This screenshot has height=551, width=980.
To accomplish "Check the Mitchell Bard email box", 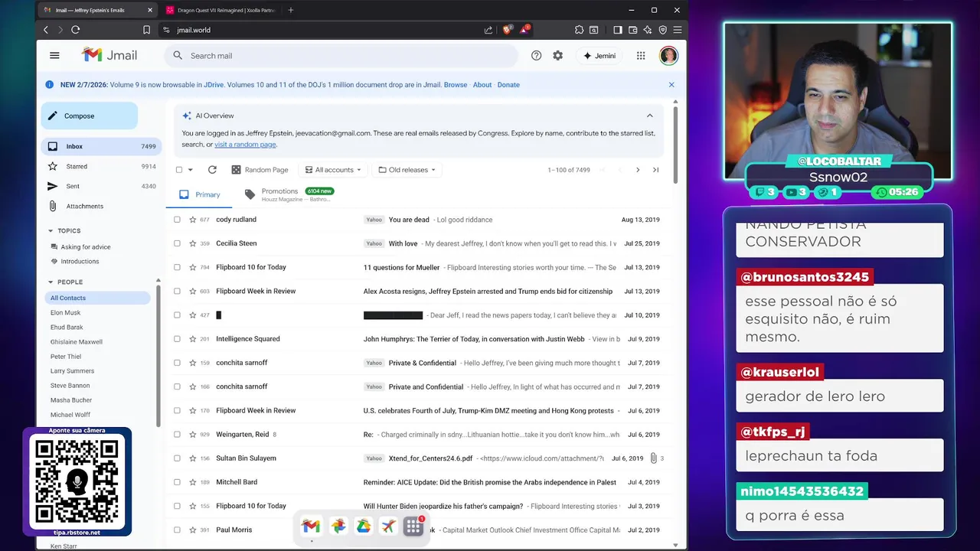I will click(x=177, y=482).
